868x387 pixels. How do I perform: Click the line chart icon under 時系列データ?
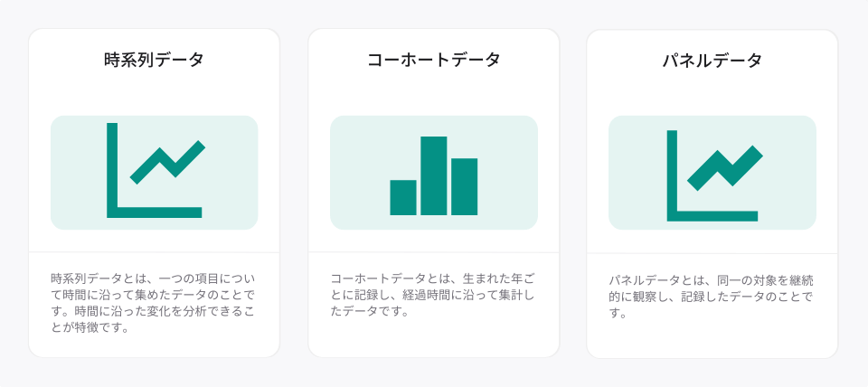[x=156, y=171]
